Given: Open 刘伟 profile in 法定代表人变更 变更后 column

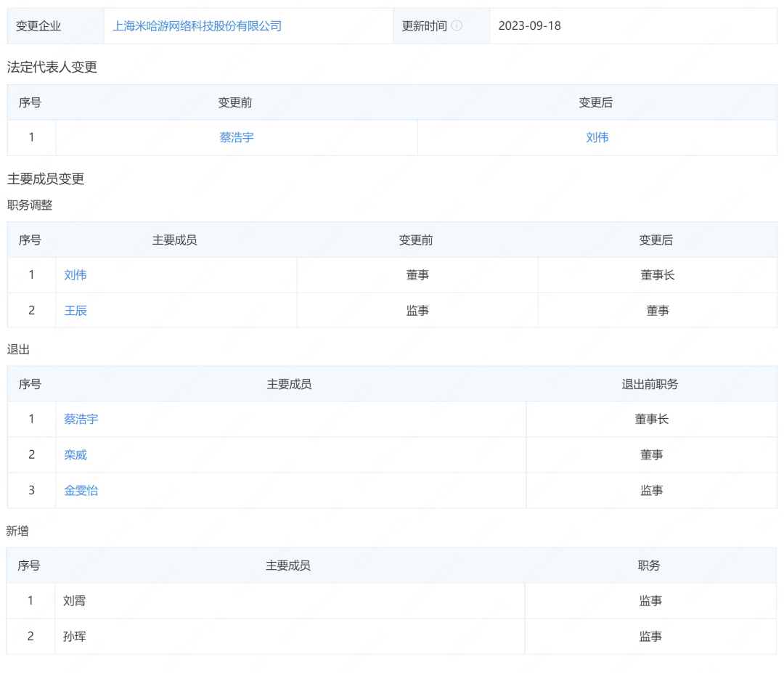Looking at the screenshot, I should click(x=597, y=137).
